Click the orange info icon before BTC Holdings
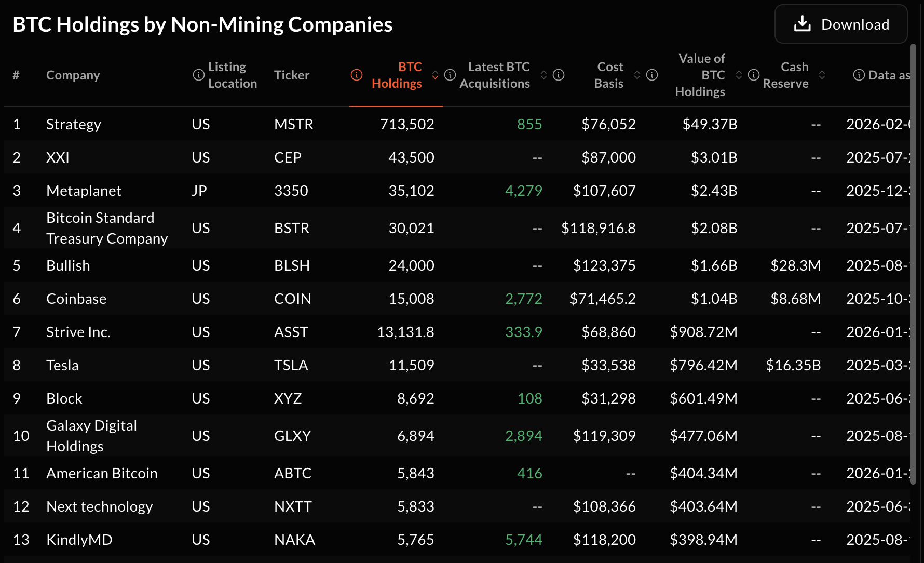 pyautogui.click(x=357, y=75)
